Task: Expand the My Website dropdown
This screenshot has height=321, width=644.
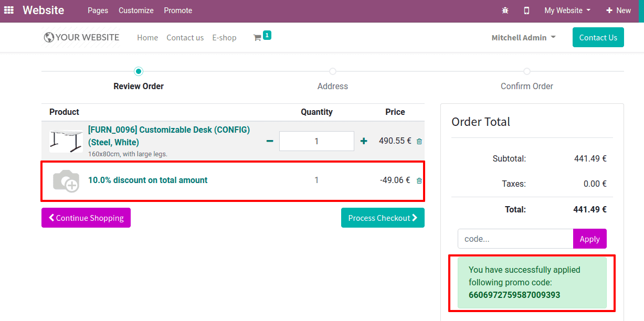Action: [x=567, y=10]
